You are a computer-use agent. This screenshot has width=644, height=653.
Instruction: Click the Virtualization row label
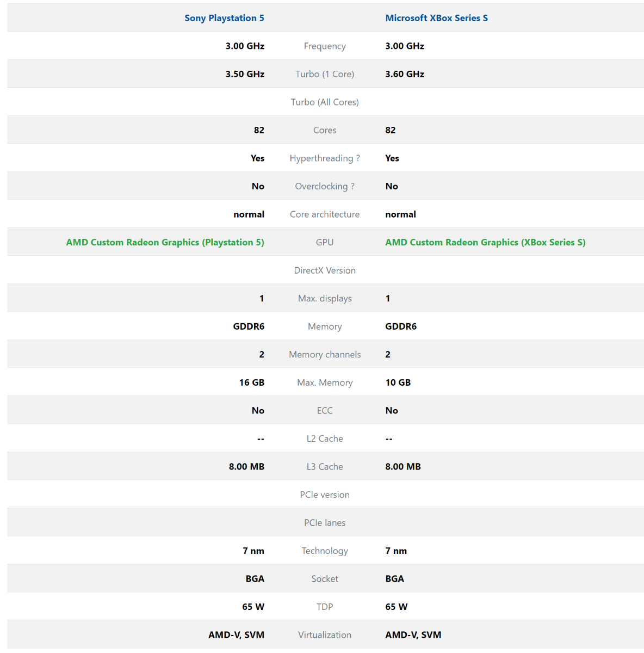(325, 634)
